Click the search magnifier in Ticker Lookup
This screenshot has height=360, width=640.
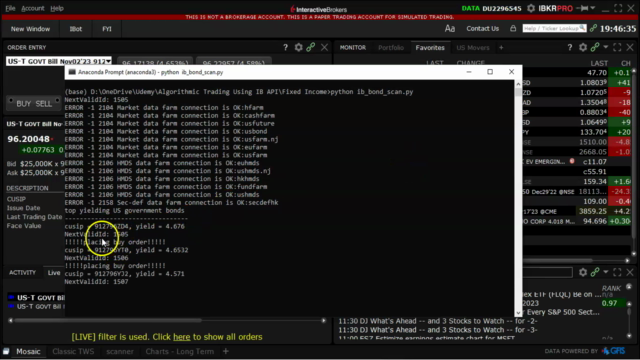click(x=582, y=28)
